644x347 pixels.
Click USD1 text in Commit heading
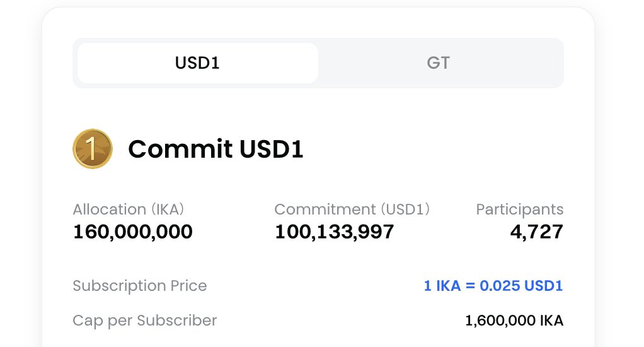coord(272,149)
